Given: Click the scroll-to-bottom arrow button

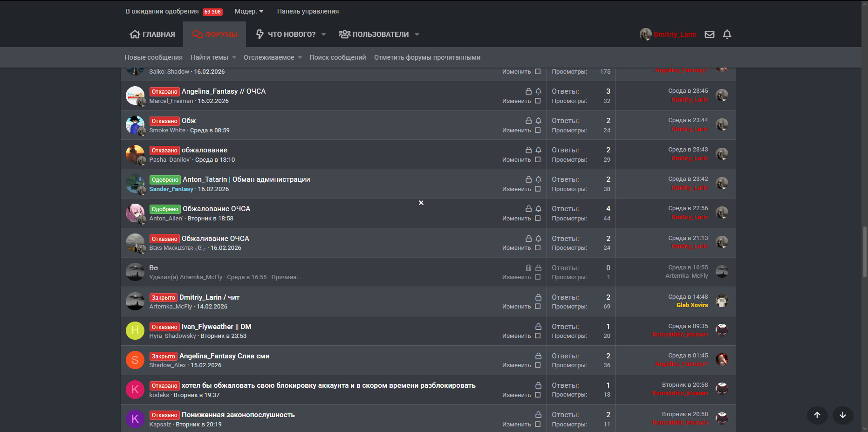Looking at the screenshot, I should point(843,415).
